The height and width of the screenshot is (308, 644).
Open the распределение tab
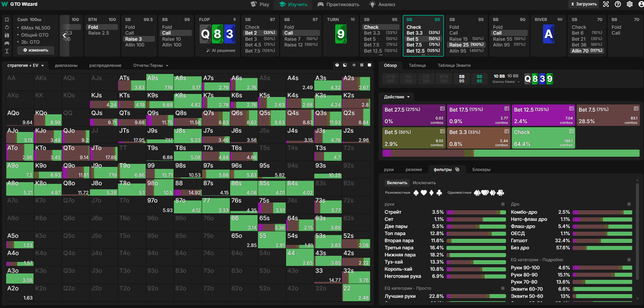click(105, 65)
